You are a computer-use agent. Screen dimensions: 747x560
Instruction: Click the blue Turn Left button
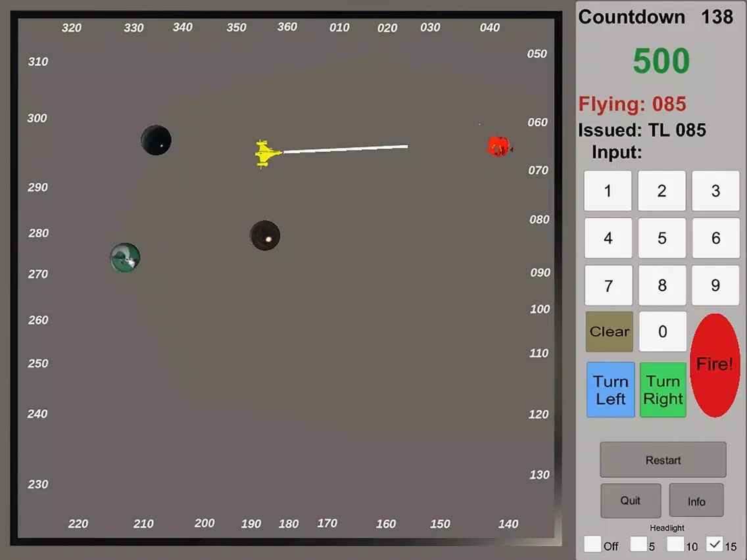point(611,390)
